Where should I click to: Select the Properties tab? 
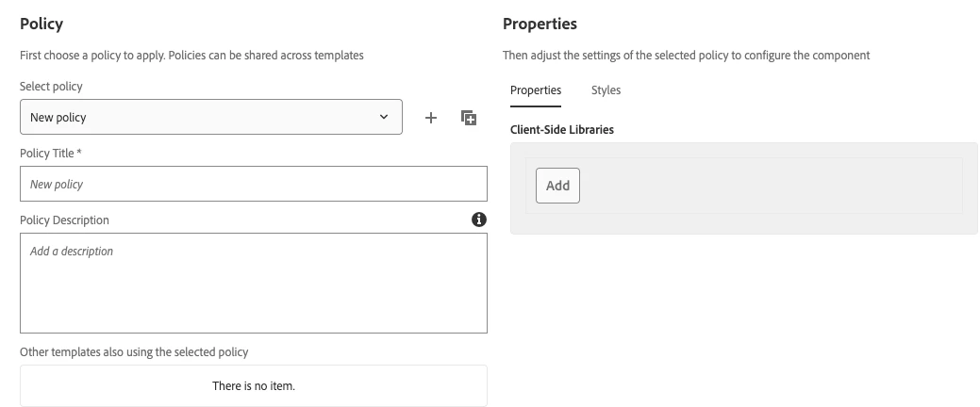[536, 90]
